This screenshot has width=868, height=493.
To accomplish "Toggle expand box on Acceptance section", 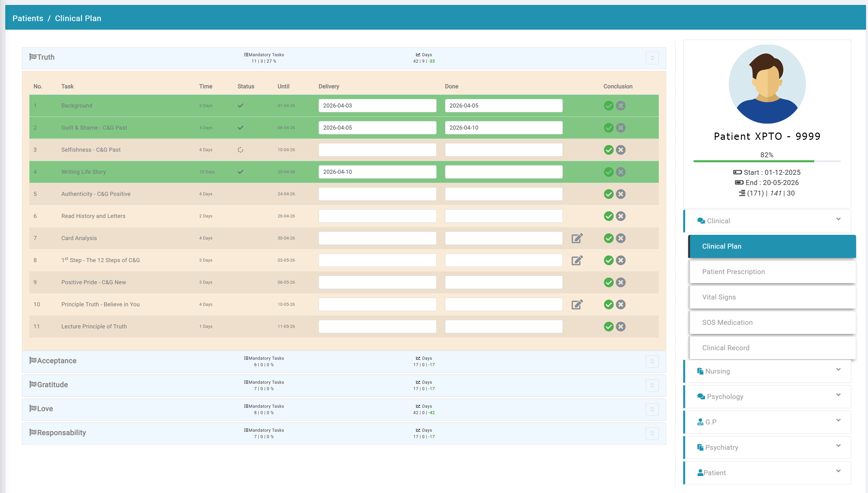I will tap(651, 361).
